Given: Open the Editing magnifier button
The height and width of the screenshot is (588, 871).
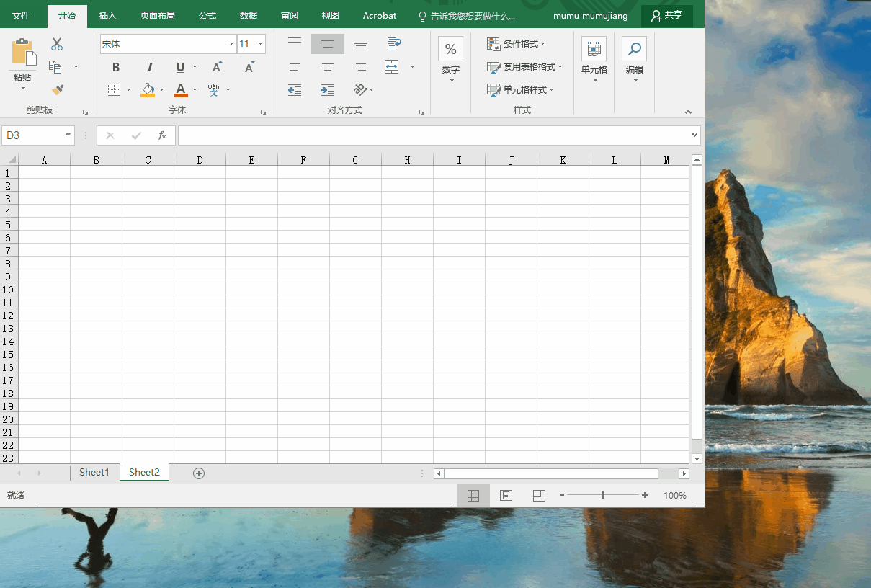Looking at the screenshot, I should (x=635, y=49).
